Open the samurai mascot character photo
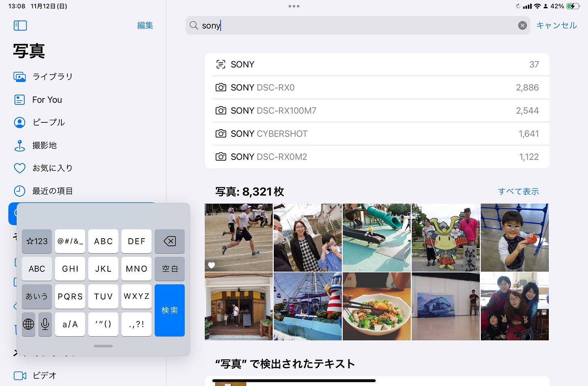 click(x=446, y=237)
